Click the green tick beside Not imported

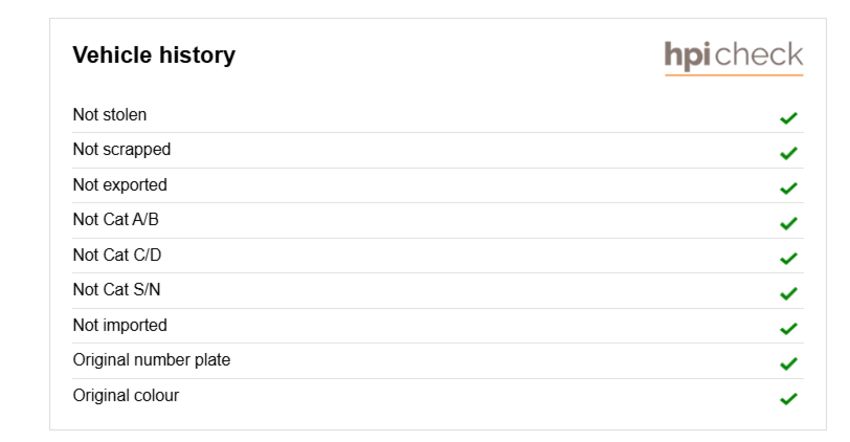pos(788,328)
